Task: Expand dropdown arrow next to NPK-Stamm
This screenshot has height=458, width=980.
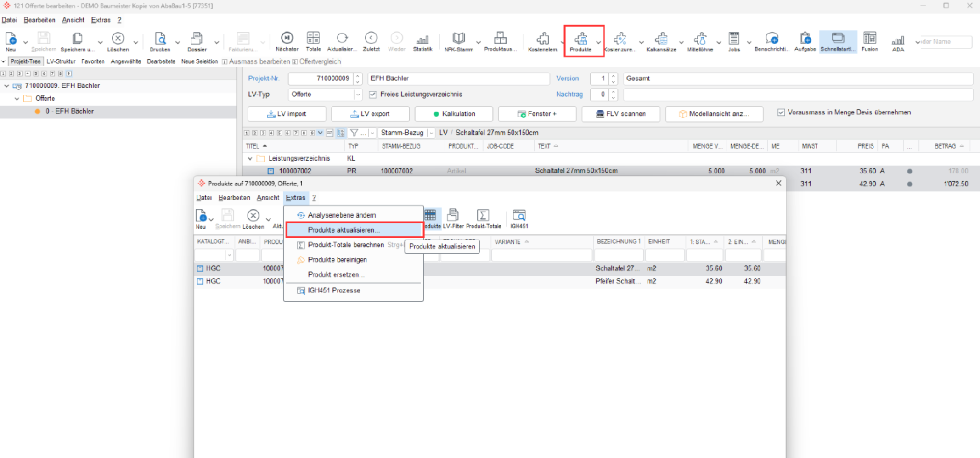Action: [x=479, y=42]
